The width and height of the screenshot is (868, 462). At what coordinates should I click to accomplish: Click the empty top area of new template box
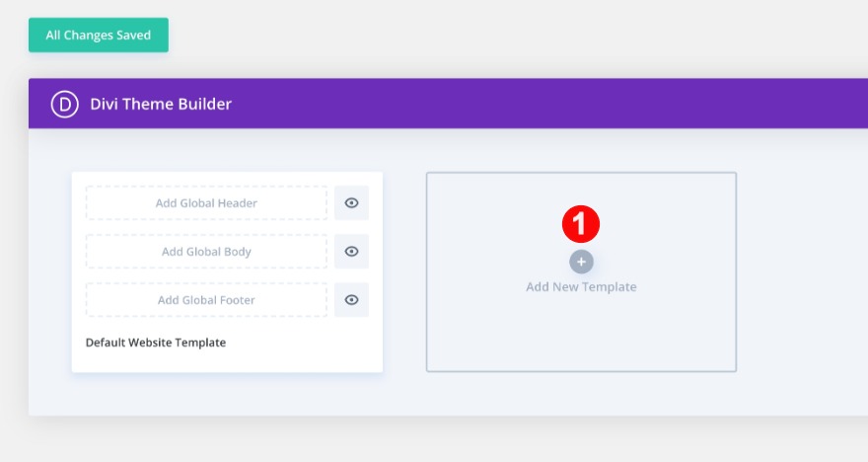click(581, 188)
